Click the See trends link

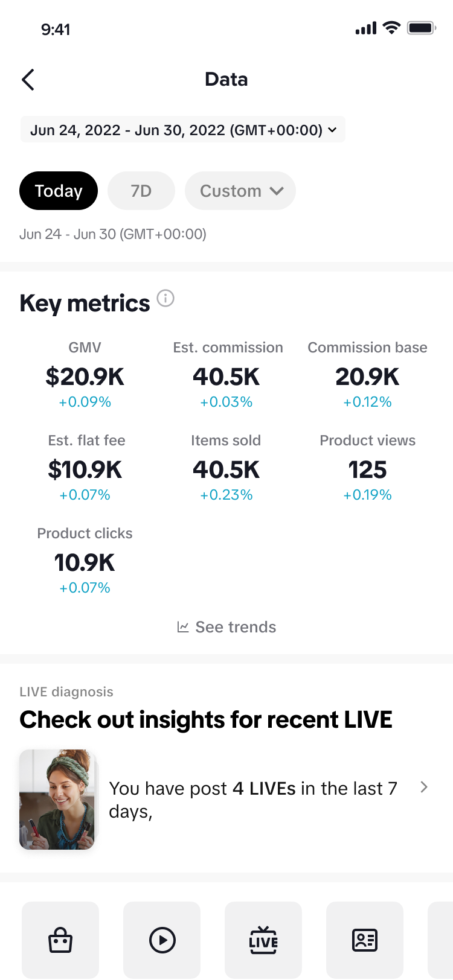point(236,627)
